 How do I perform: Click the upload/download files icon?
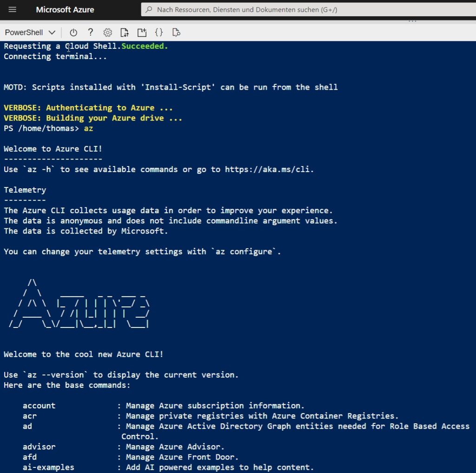(125, 33)
